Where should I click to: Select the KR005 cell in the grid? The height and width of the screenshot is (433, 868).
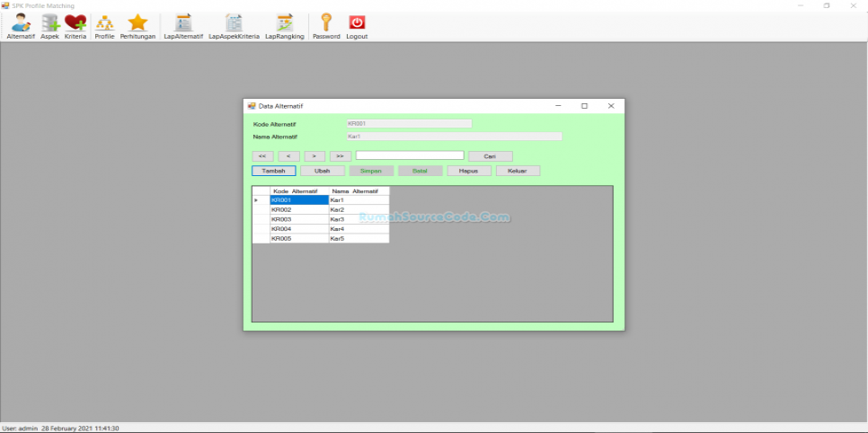[299, 239]
